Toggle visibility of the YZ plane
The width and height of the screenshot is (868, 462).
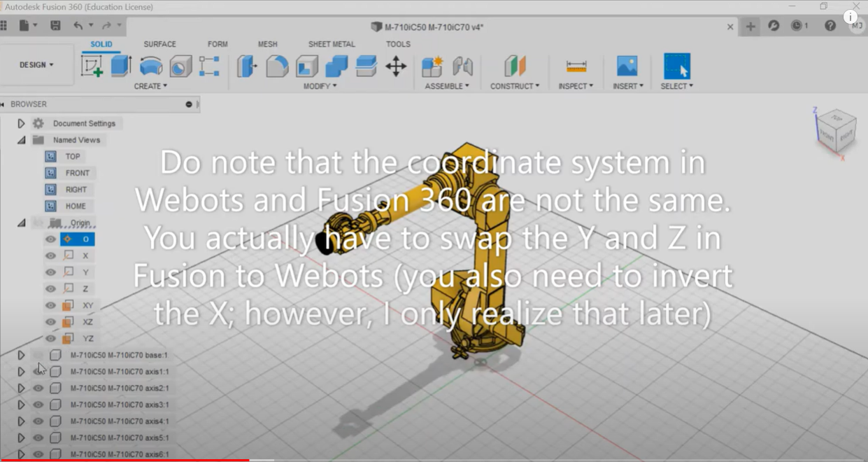(50, 339)
